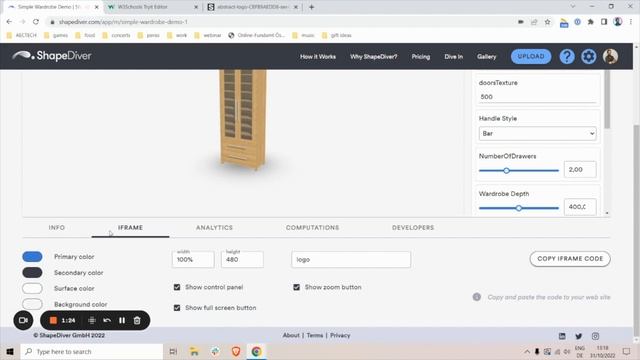
Task: Click the iframe height input field
Action: tap(242, 259)
